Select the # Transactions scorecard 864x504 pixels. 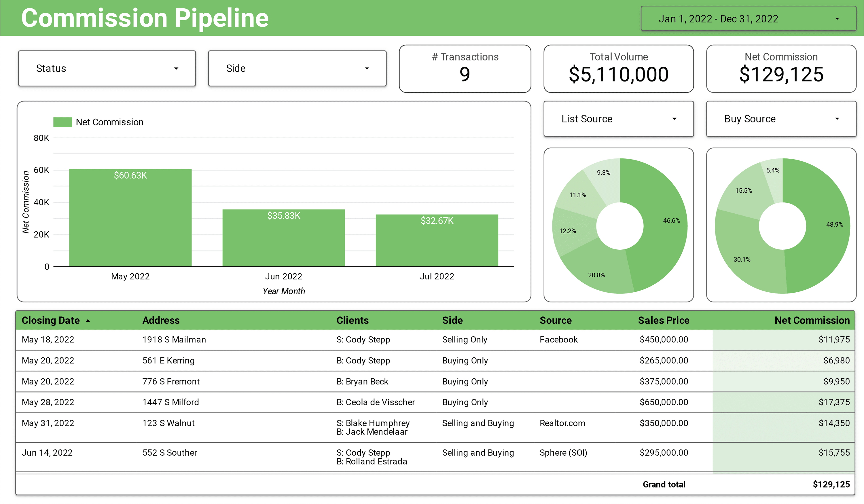click(465, 69)
